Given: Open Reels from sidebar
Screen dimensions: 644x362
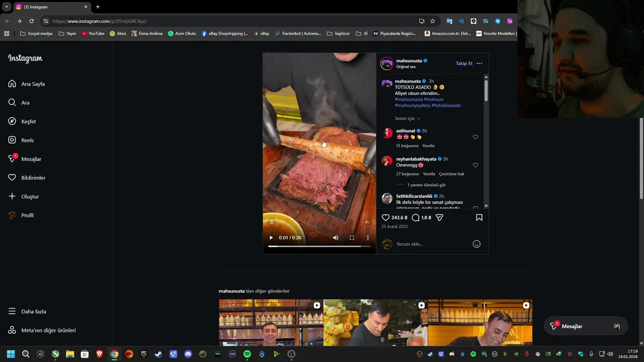Looking at the screenshot, I should [21, 140].
